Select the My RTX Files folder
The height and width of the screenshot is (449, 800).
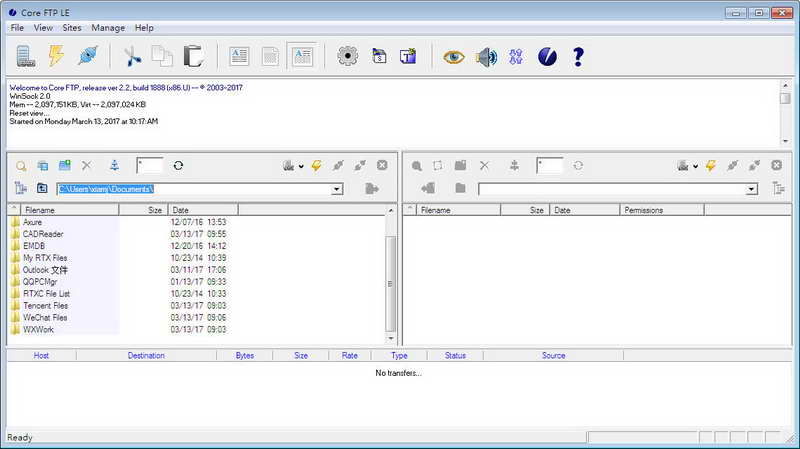(45, 258)
